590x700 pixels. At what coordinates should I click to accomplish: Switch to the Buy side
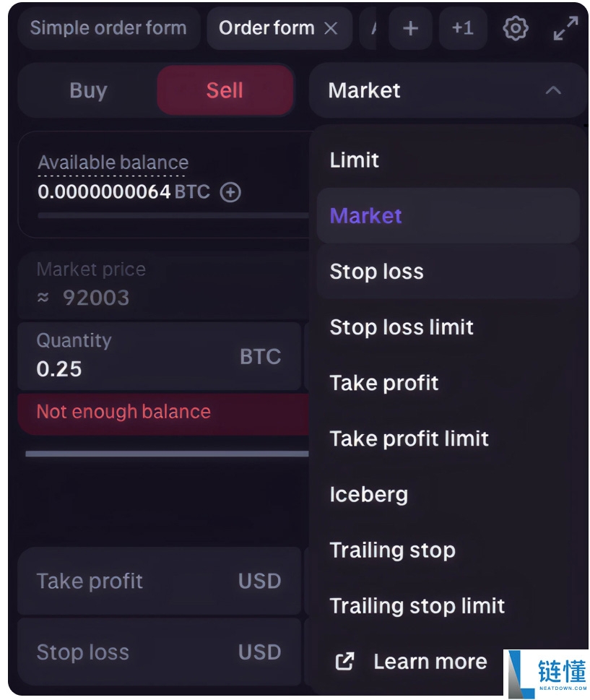(x=88, y=90)
